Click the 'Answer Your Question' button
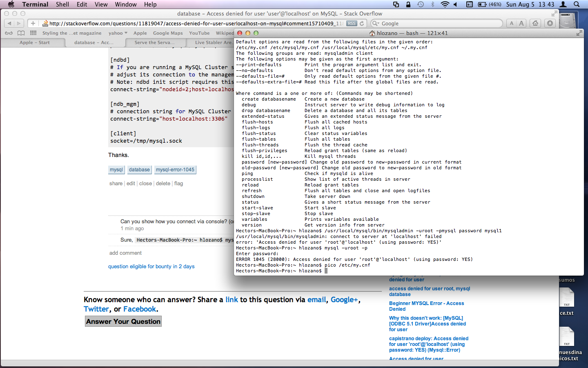This screenshot has width=588, height=368. [x=123, y=321]
